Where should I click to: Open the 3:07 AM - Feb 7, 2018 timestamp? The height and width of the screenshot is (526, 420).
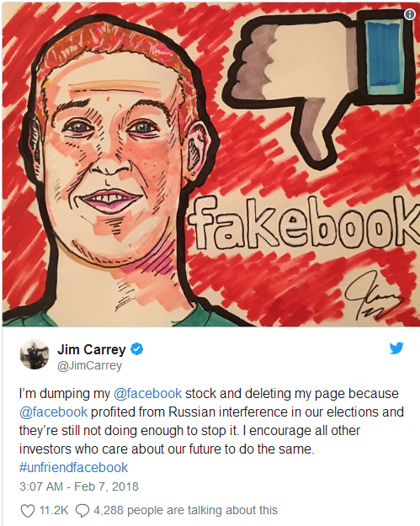coord(79,486)
